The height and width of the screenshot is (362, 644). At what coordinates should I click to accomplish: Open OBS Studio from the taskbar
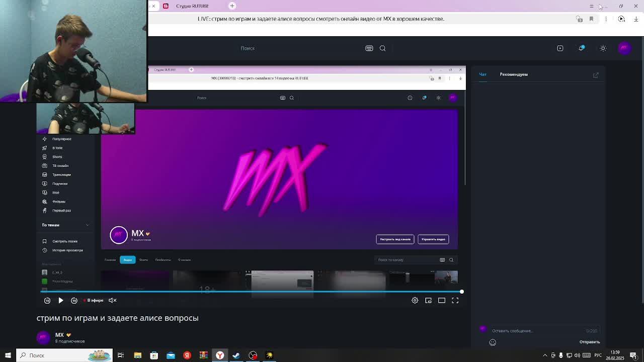[x=253, y=355]
